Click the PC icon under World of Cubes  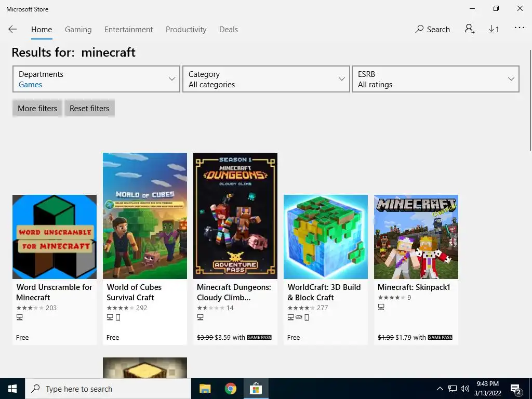[110, 317]
